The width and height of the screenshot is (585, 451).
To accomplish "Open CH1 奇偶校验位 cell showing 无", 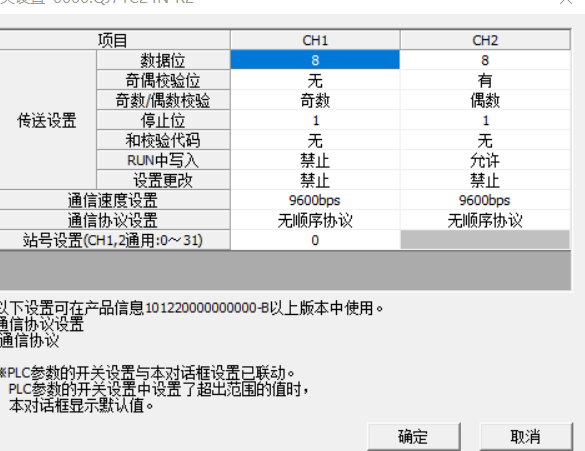I will [315, 80].
